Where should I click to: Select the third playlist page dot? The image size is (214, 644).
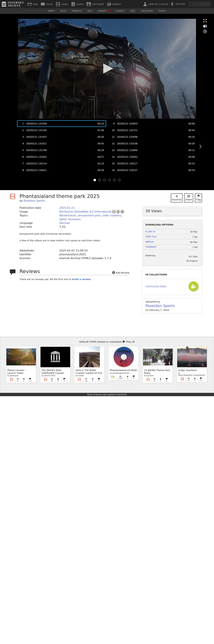coord(104,180)
